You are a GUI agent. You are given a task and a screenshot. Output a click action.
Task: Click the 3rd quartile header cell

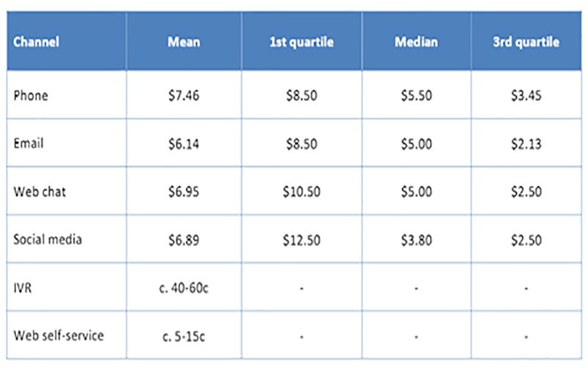click(x=526, y=42)
